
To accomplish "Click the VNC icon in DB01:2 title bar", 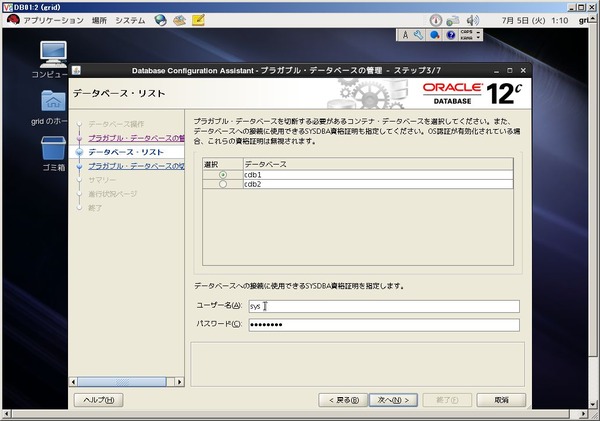I will [x=7, y=7].
